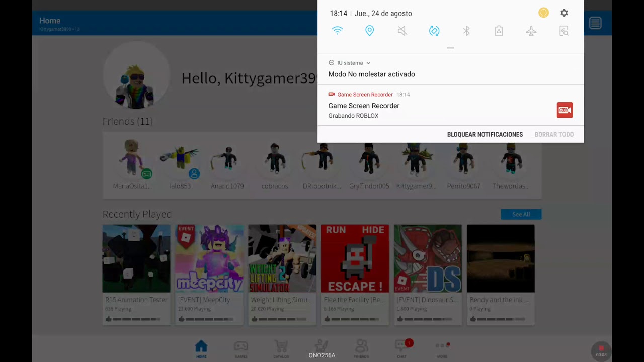Click Bendy and the ink title

click(x=499, y=300)
